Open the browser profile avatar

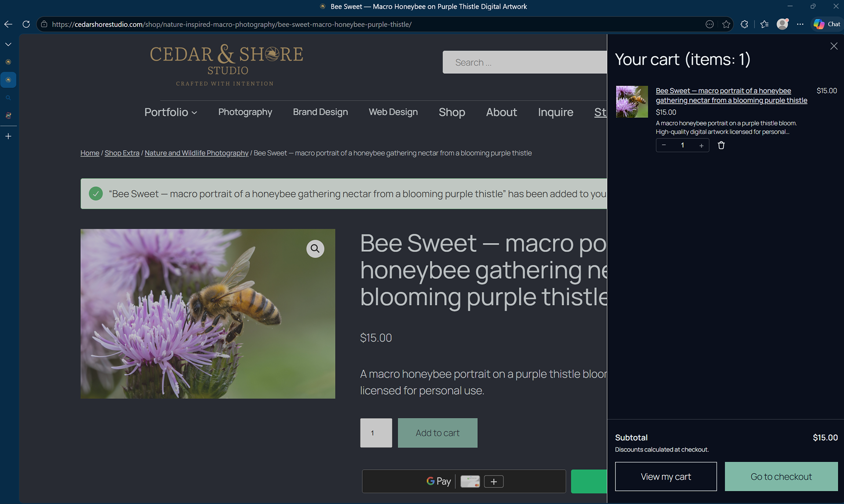coord(782,24)
